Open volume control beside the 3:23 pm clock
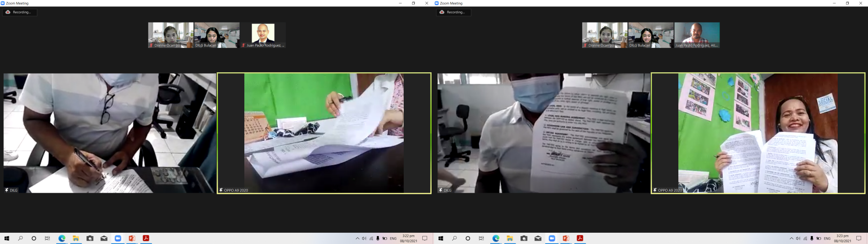The height and width of the screenshot is (244, 868). [x=798, y=239]
